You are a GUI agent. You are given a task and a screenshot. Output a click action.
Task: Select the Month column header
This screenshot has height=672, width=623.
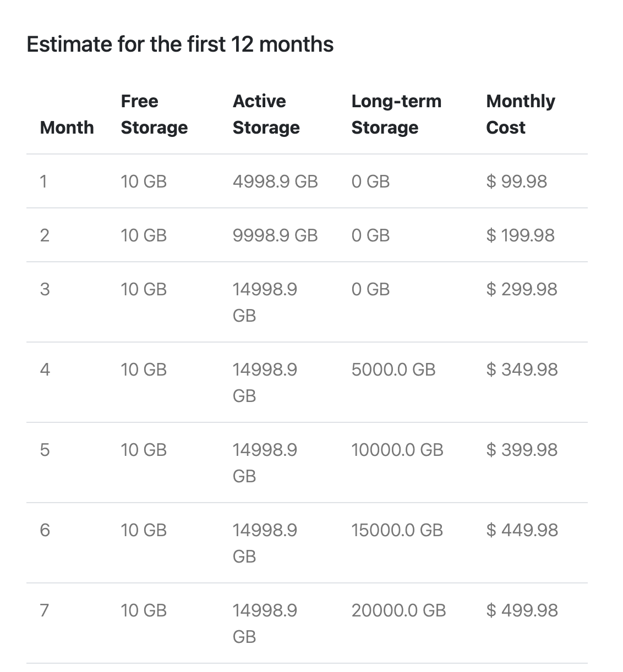[67, 128]
